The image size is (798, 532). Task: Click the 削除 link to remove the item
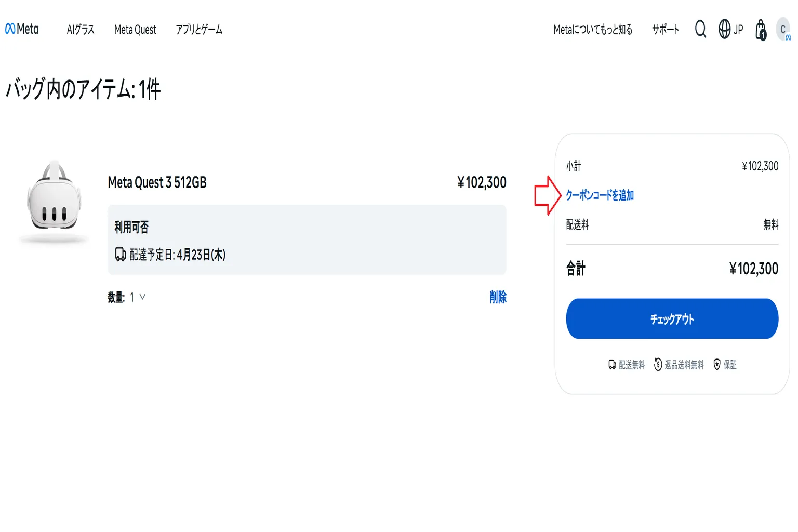(x=498, y=297)
